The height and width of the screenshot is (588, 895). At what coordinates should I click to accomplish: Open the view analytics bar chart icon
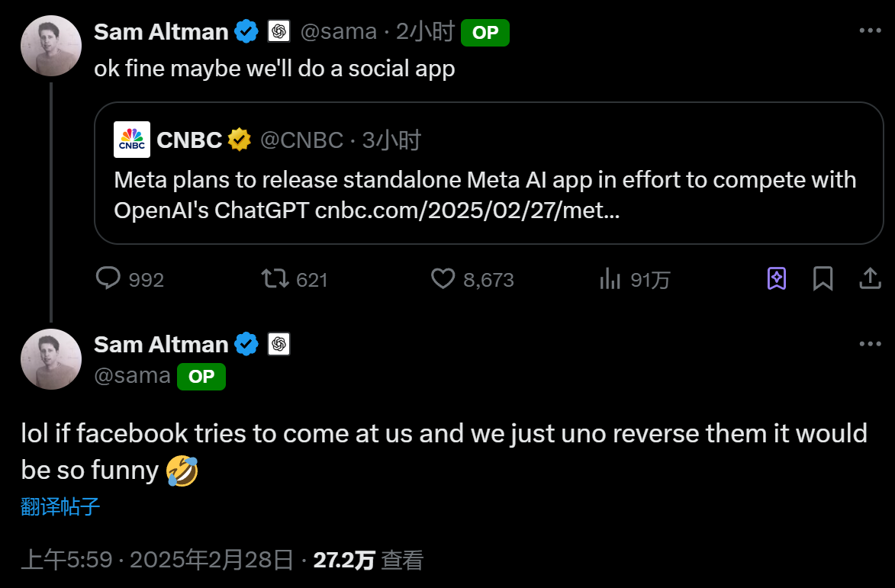tap(610, 278)
